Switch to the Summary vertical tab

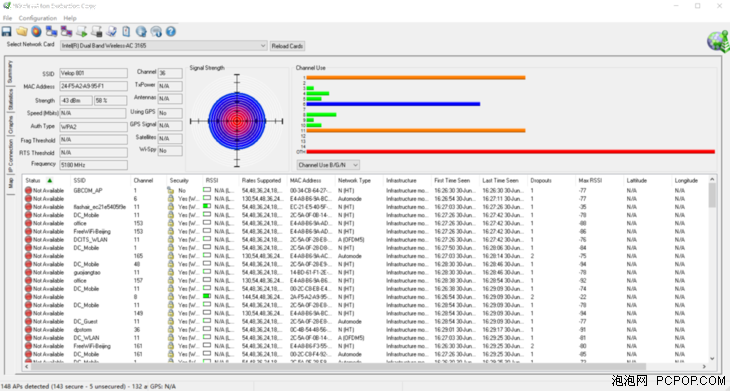[10, 72]
